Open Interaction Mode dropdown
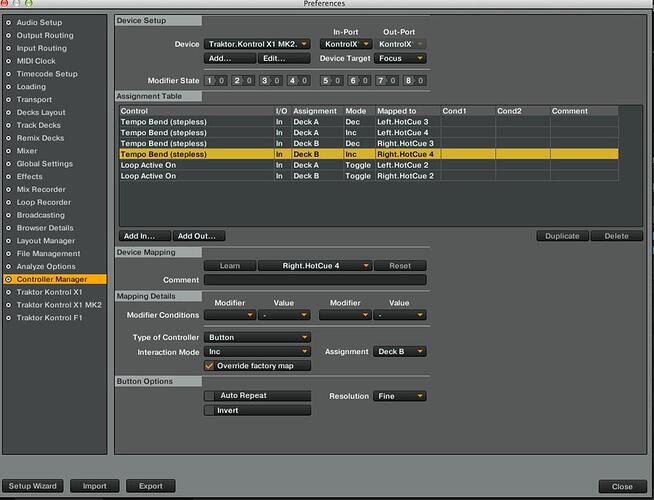Viewport: 654px width, 500px height. (x=257, y=352)
